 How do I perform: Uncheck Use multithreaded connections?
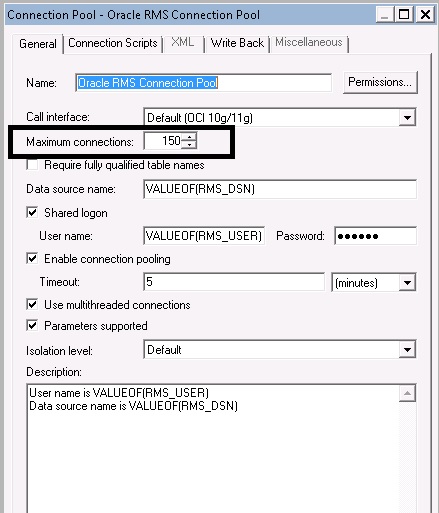(x=32, y=305)
